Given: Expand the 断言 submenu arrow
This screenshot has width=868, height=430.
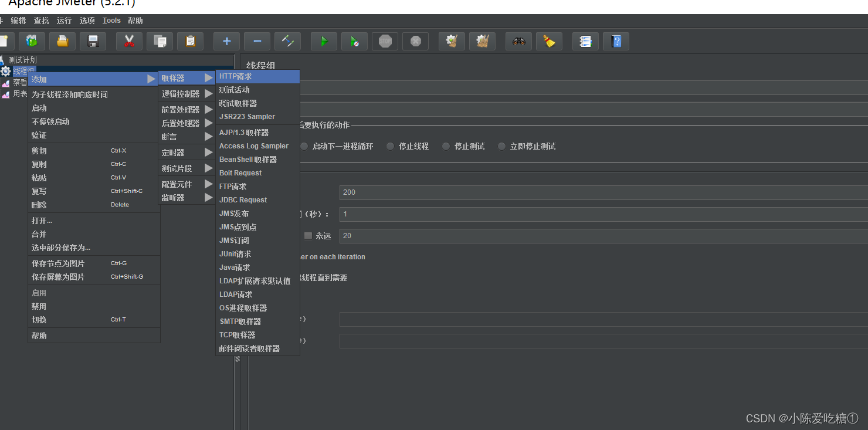Looking at the screenshot, I should 208,137.
